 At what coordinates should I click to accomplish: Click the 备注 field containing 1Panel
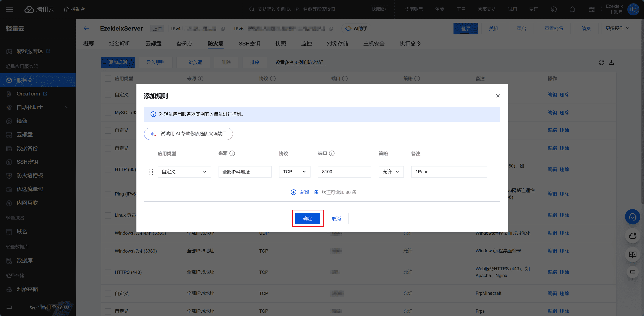point(449,172)
